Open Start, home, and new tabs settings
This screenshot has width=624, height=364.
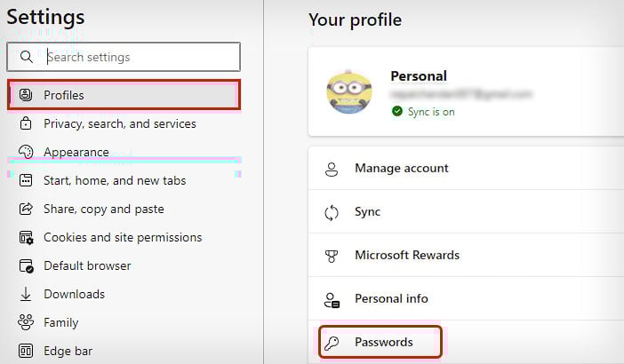(x=115, y=180)
